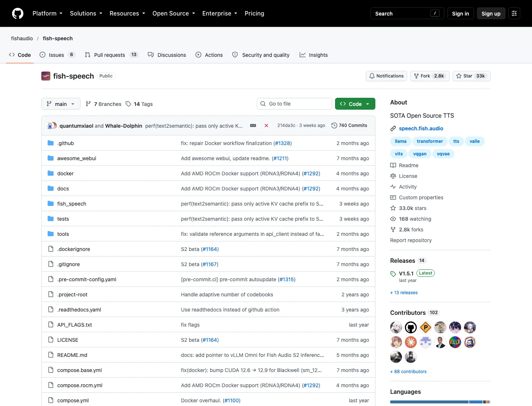Open pull request #1328 link

283,143
